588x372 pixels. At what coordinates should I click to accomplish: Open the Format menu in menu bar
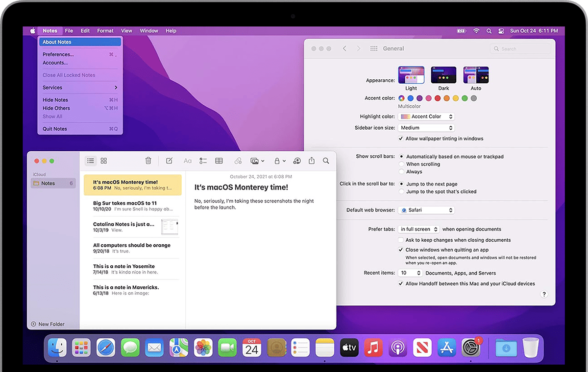105,31
